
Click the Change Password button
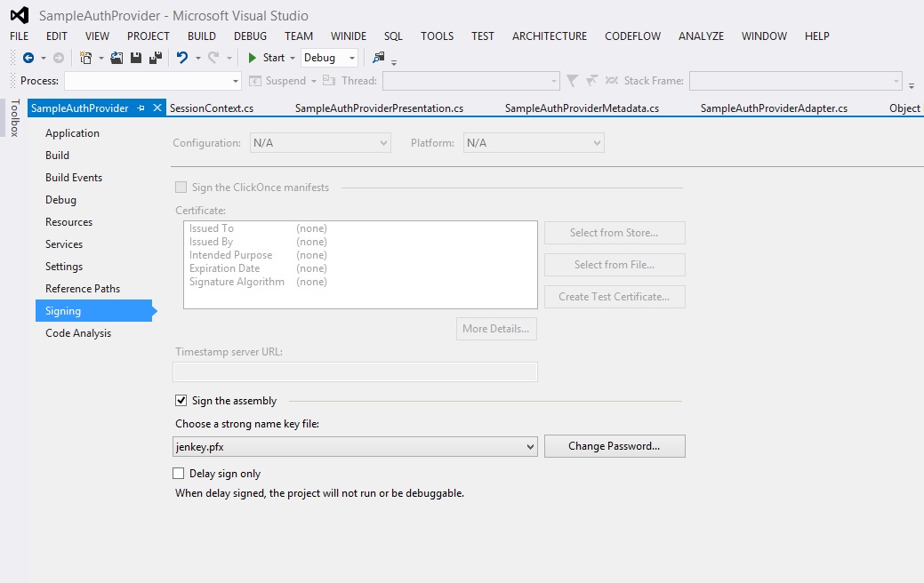pyautogui.click(x=614, y=446)
